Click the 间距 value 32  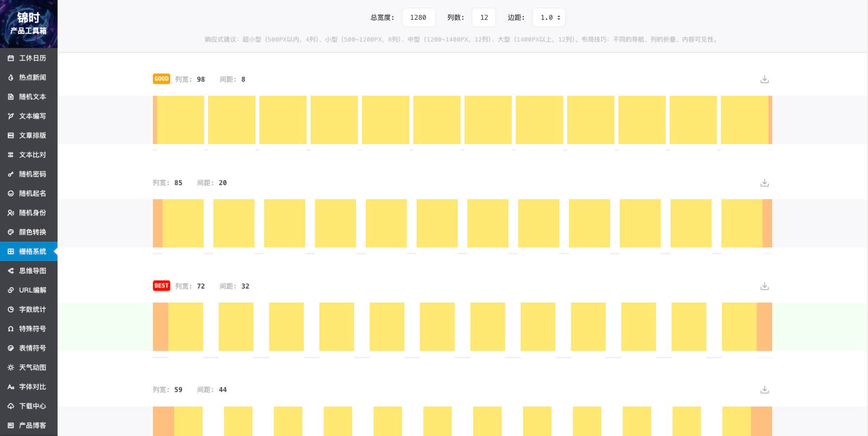coord(245,286)
